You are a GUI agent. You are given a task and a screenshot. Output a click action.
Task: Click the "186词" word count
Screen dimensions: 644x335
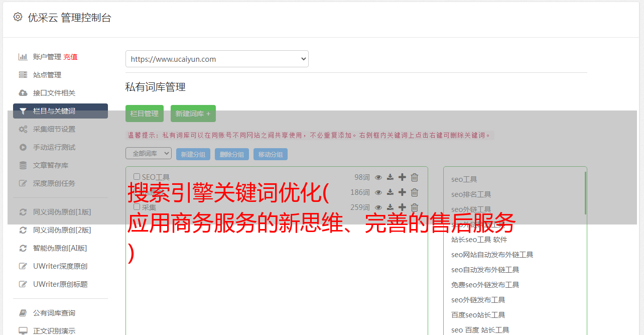[360, 192]
